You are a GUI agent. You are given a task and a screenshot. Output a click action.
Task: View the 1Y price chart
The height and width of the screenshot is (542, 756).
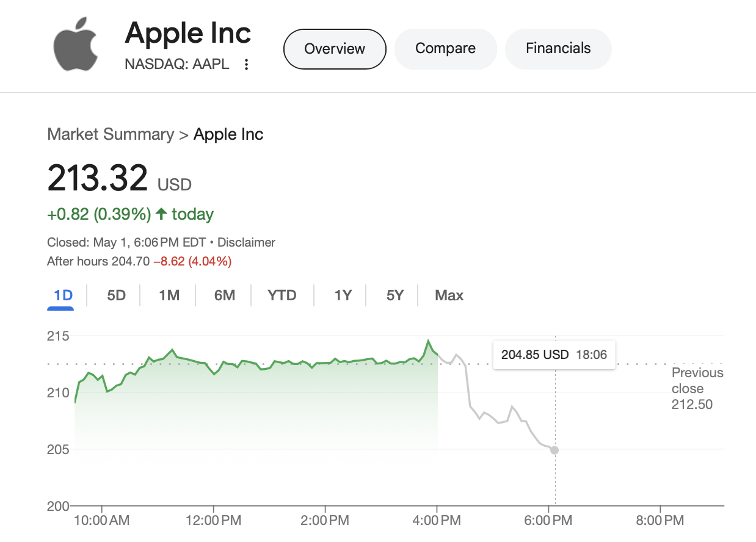343,295
